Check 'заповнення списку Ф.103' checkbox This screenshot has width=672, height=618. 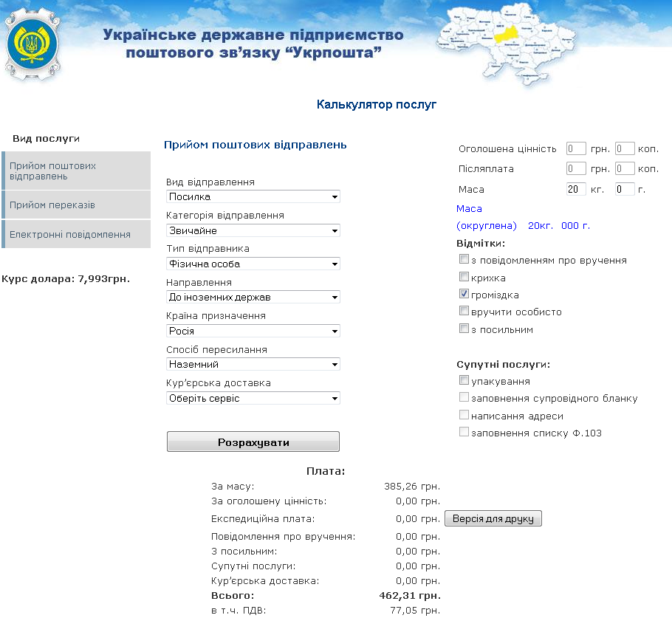pyautogui.click(x=464, y=432)
